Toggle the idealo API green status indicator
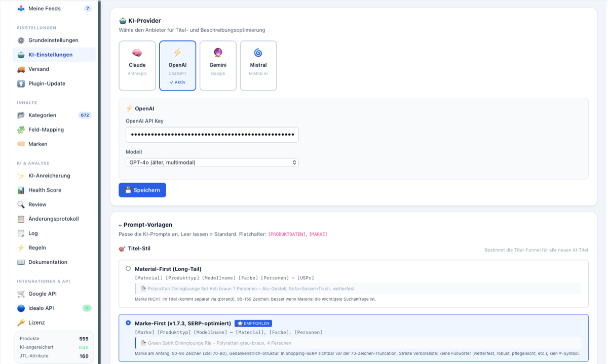This screenshot has height=364, width=608. [x=87, y=308]
